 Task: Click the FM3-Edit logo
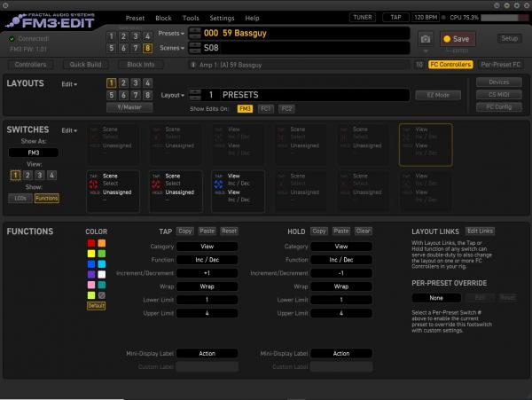pos(51,21)
